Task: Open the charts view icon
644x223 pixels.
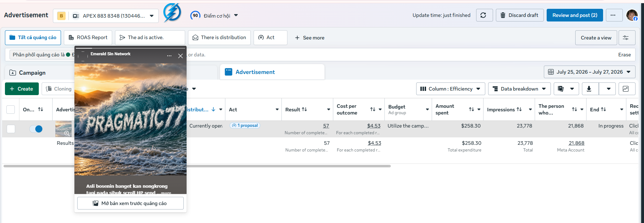Action: [x=627, y=89]
